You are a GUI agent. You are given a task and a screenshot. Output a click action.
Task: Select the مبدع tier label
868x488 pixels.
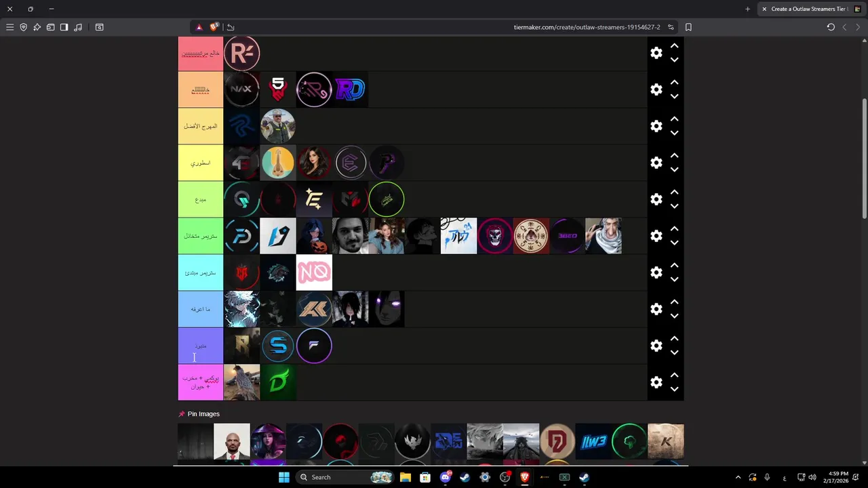click(201, 199)
